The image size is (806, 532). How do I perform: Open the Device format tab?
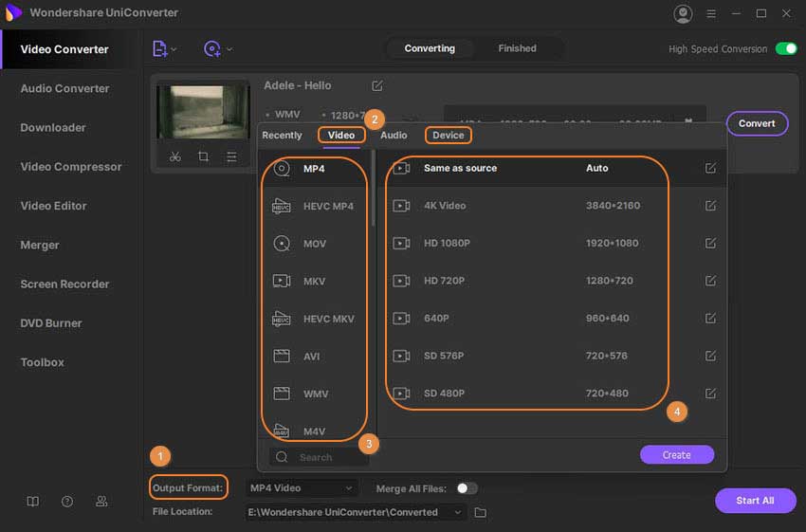(449, 136)
